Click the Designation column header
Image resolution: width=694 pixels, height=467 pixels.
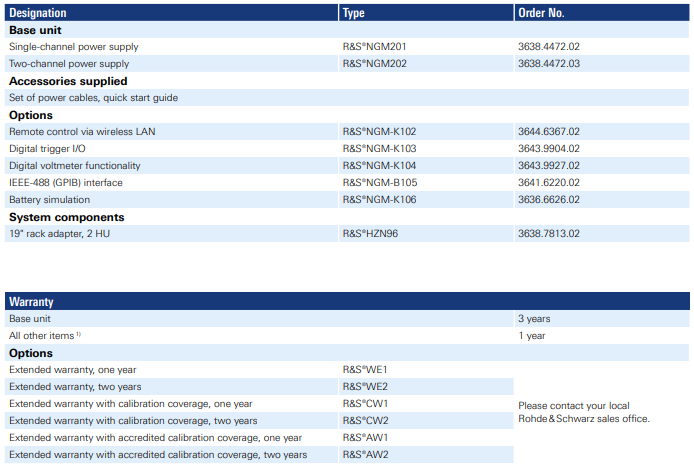pos(171,13)
